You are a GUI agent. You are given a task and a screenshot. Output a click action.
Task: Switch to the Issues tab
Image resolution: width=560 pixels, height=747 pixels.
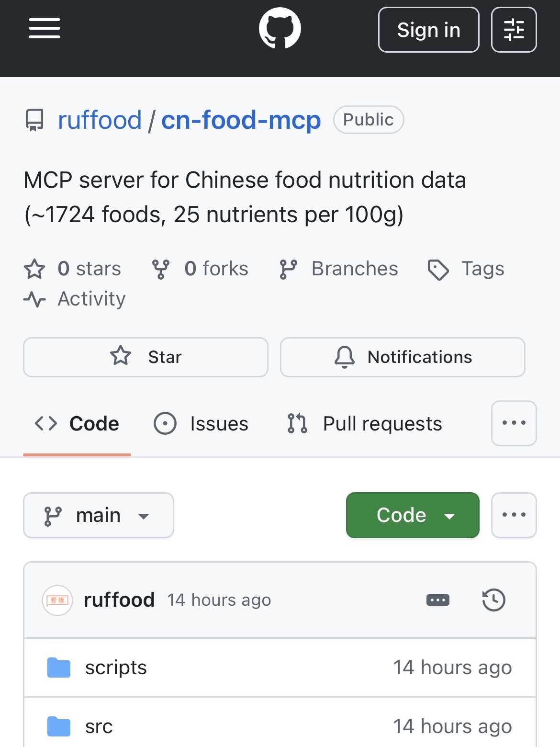201,424
